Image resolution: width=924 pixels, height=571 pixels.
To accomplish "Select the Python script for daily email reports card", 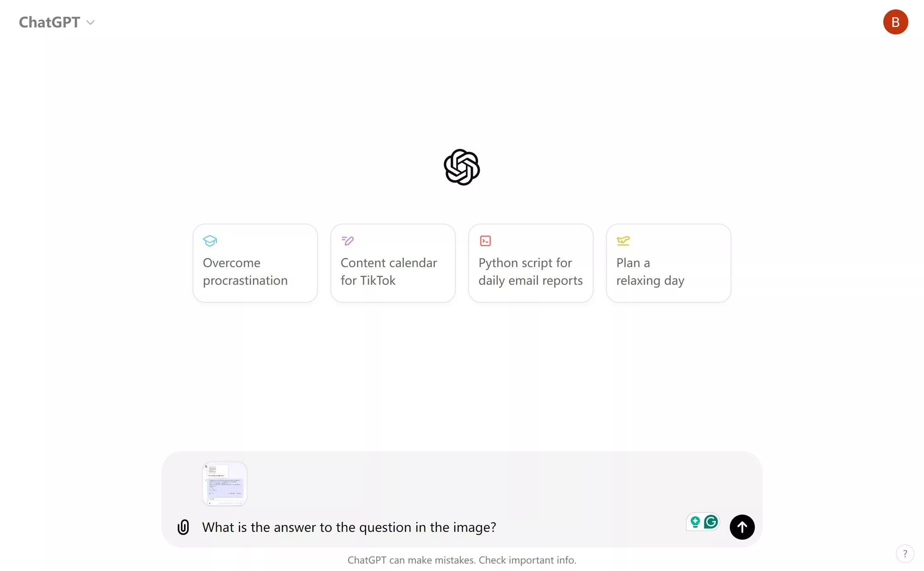I will [531, 263].
